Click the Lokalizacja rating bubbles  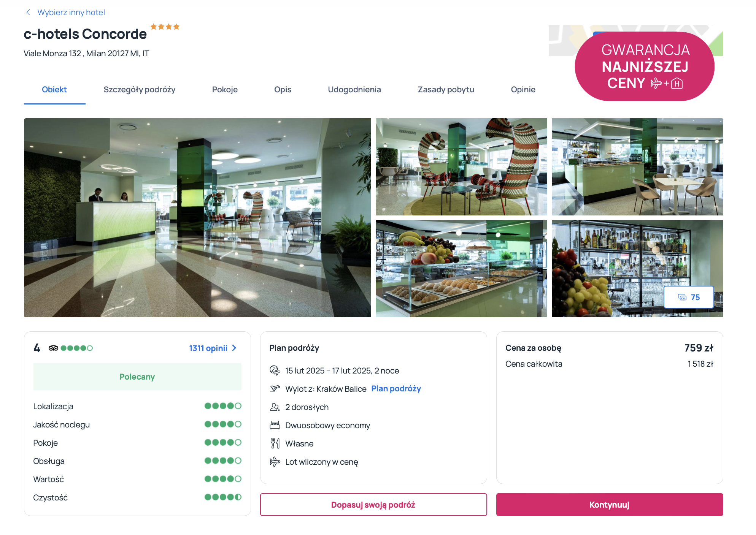tap(223, 406)
